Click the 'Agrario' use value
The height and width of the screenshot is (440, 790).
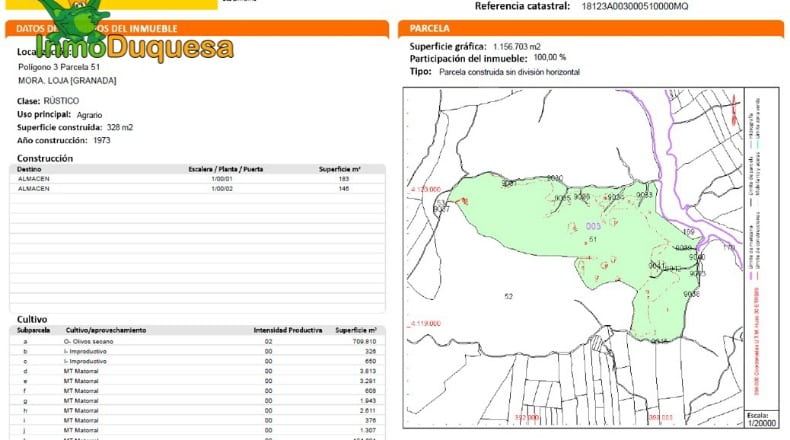[x=89, y=115]
